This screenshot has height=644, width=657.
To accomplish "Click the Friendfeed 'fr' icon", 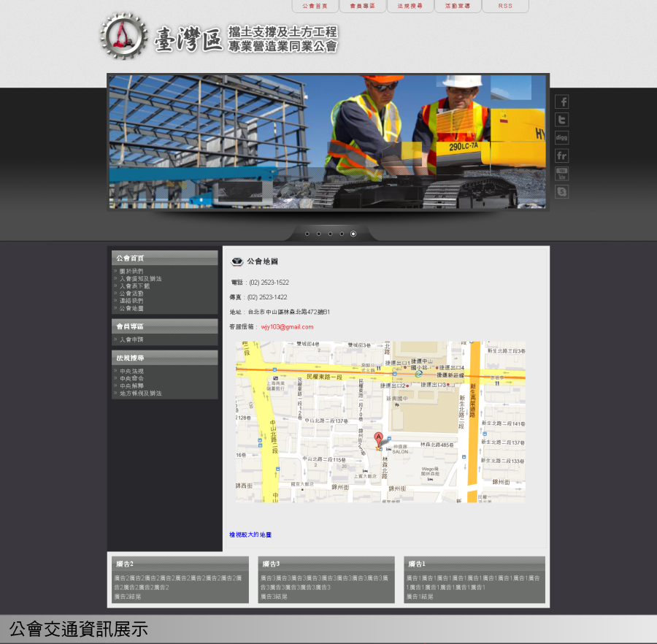I will (x=561, y=156).
